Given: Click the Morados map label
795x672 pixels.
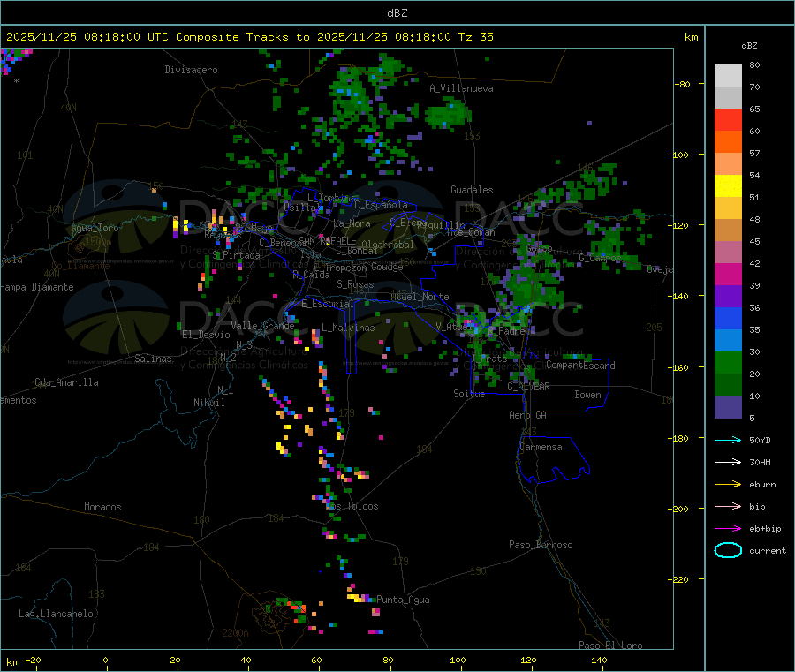Looking at the screenshot, I should [x=103, y=507].
